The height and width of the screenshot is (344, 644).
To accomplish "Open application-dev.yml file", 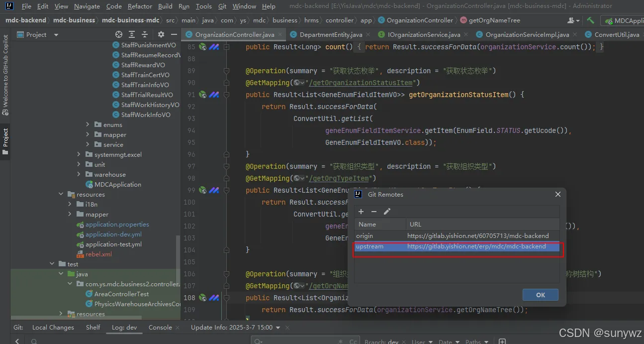I will pos(113,234).
